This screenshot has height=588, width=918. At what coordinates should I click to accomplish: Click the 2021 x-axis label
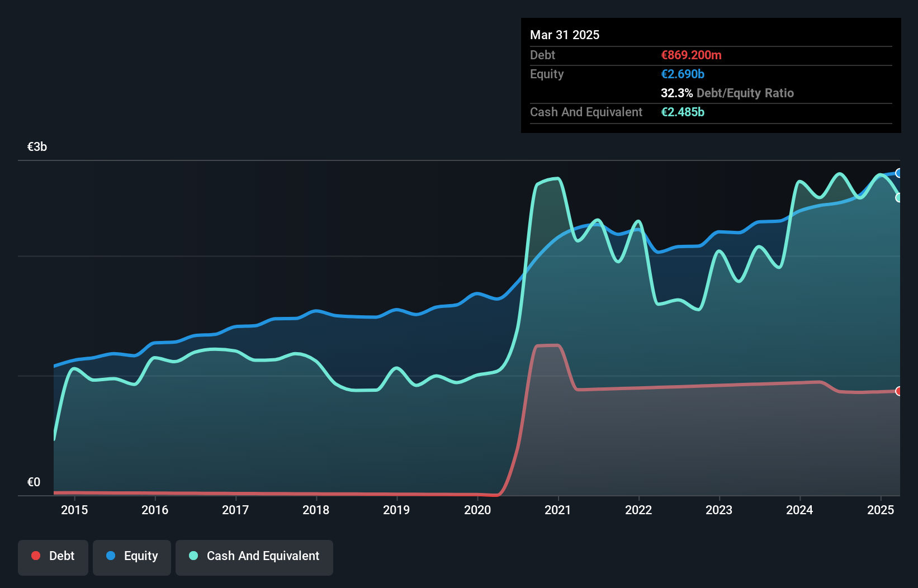point(558,510)
